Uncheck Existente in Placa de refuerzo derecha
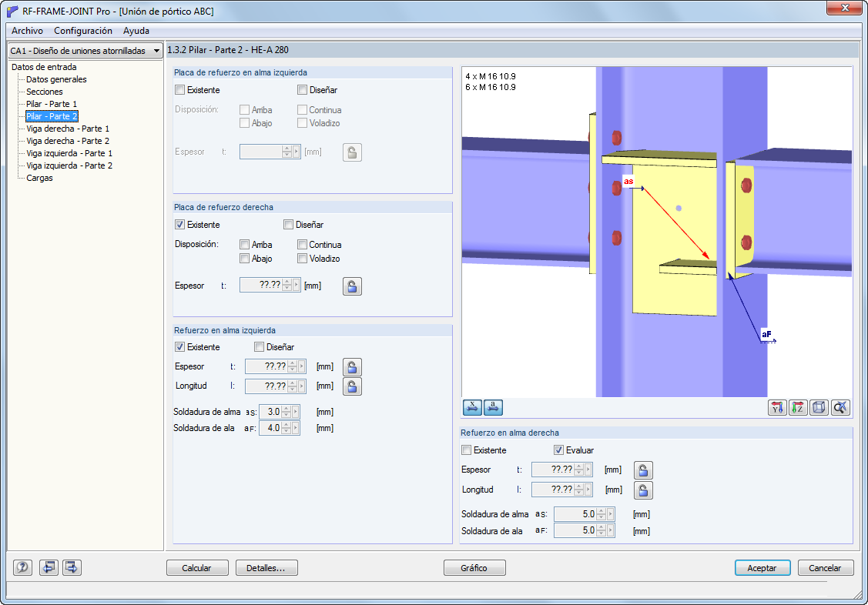Image resolution: width=868 pixels, height=605 pixels. (180, 225)
